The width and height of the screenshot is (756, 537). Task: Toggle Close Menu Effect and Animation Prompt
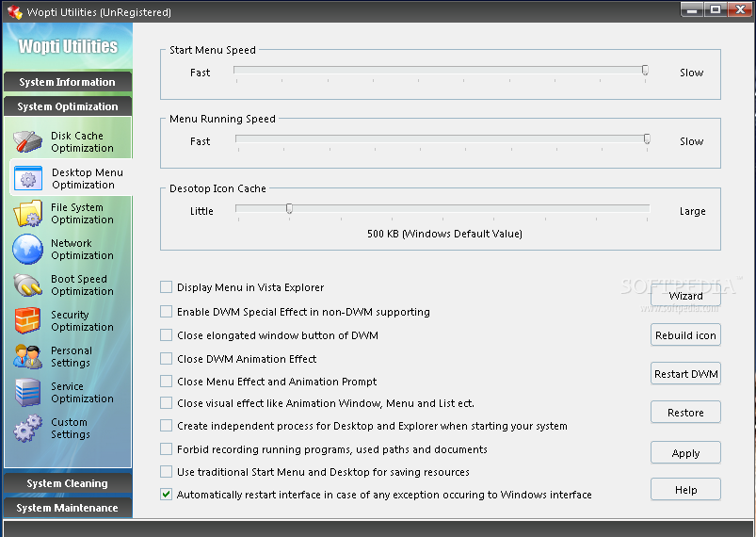click(166, 382)
